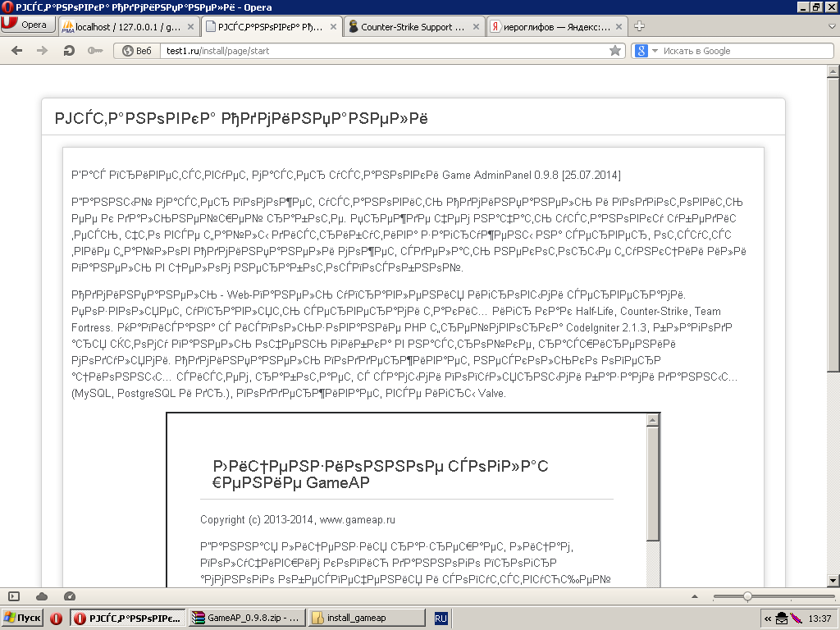This screenshot has width=840, height=630.
Task: Open the Opera main menu button
Action: (29, 25)
